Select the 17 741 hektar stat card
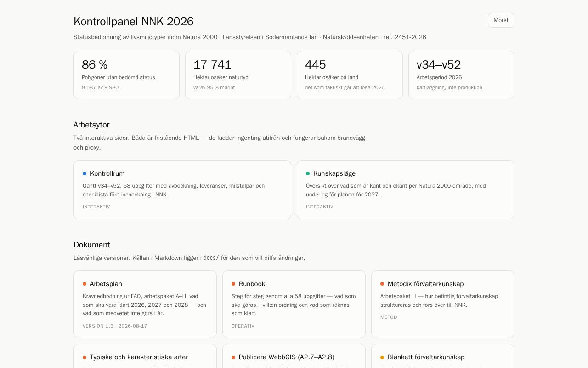Screen dimensions: 588x368 coord(238,75)
